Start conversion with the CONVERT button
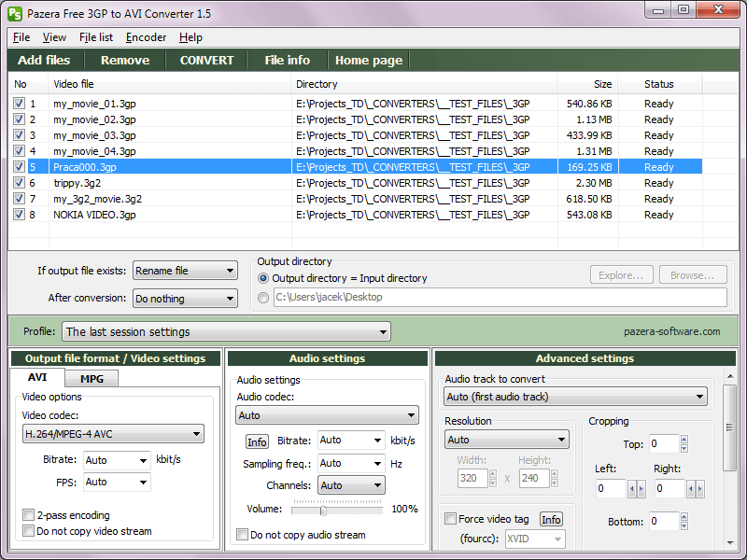Image resolution: width=747 pixels, height=560 pixels. click(205, 60)
